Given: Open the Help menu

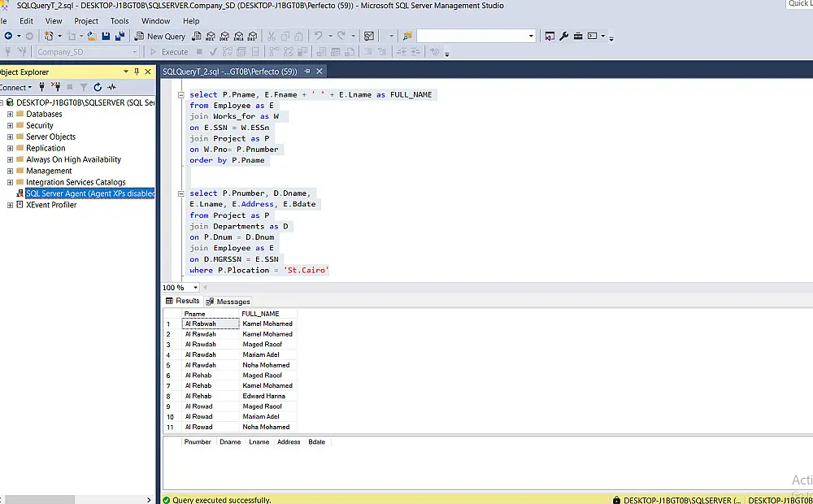Looking at the screenshot, I should click(191, 21).
